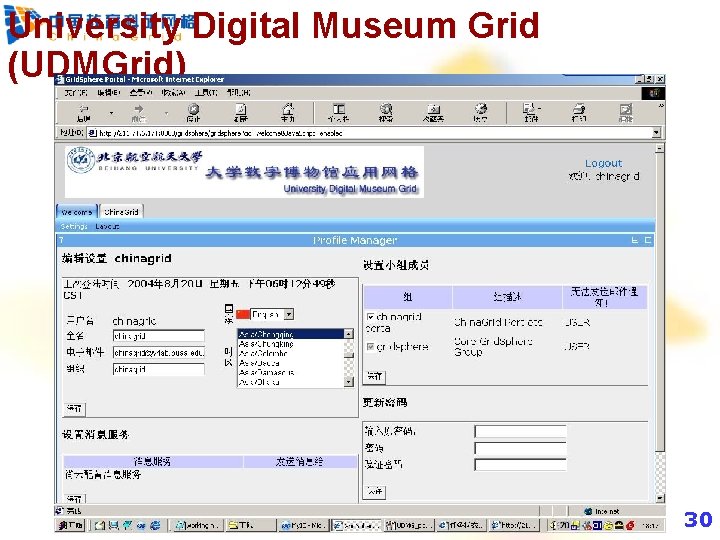This screenshot has width=720, height=540.
Task: Click the Edit page toolbar icon
Action: click(x=626, y=109)
